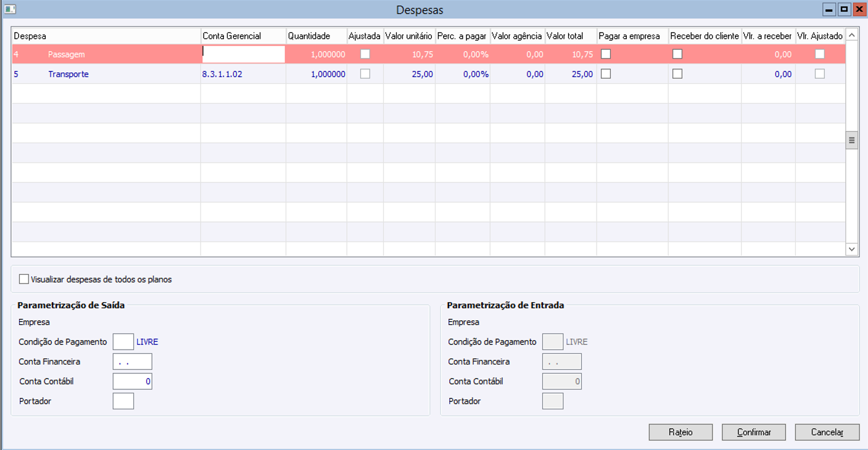The width and height of the screenshot is (868, 450).
Task: Enable Receber do cliente for Transporte
Action: 677,74
